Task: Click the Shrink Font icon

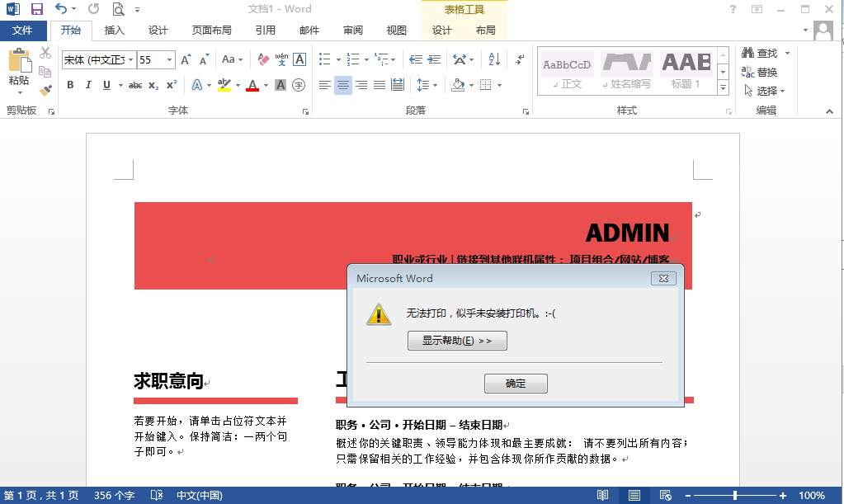Action: (204, 59)
